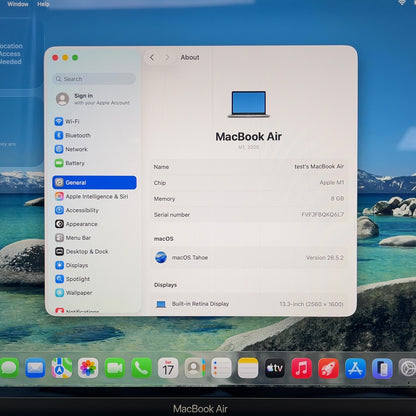Click the Wi-Fi status icon in menu bar

[402, 2]
